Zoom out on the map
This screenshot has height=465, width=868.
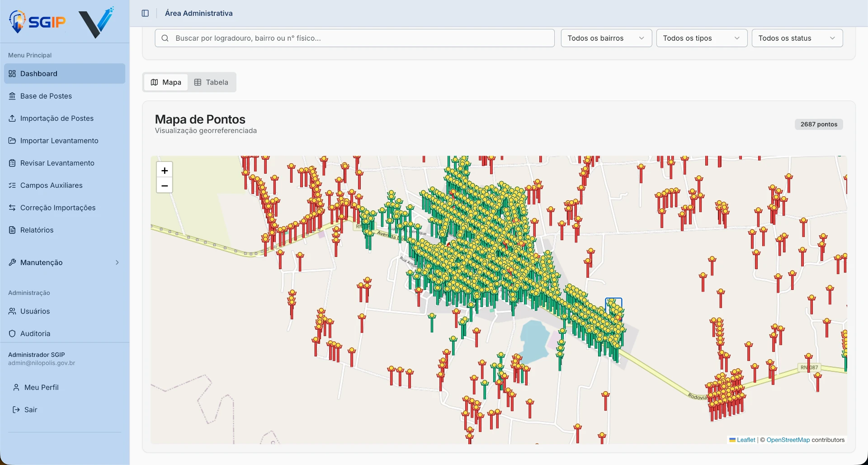click(165, 185)
